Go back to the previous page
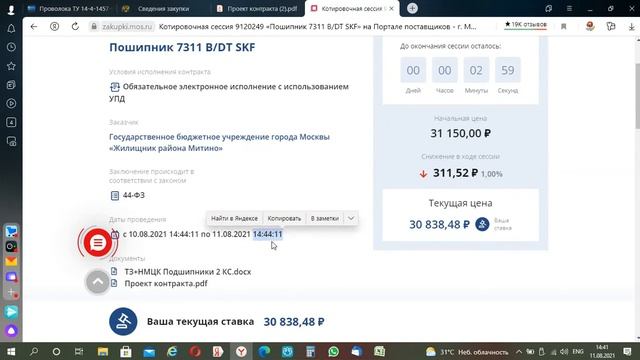 coord(34,27)
